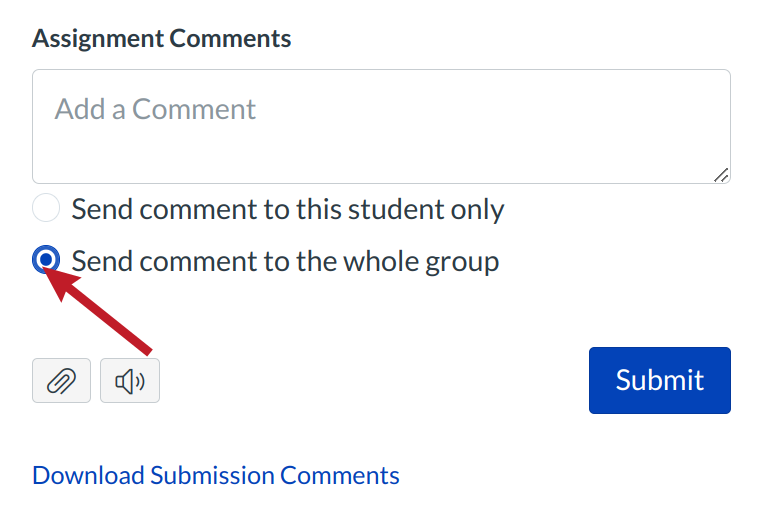Select the attachment icon left of speaker
This screenshot has width=768, height=510.
click(x=61, y=381)
